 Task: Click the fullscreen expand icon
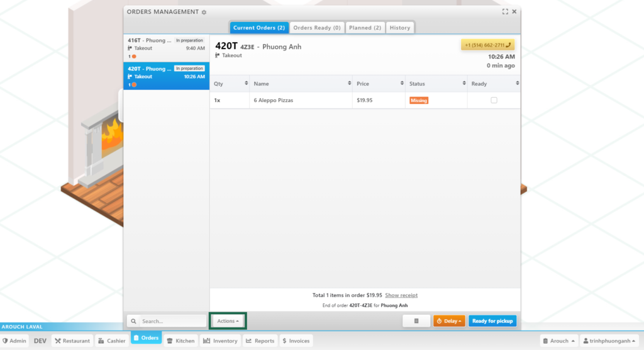pyautogui.click(x=505, y=12)
